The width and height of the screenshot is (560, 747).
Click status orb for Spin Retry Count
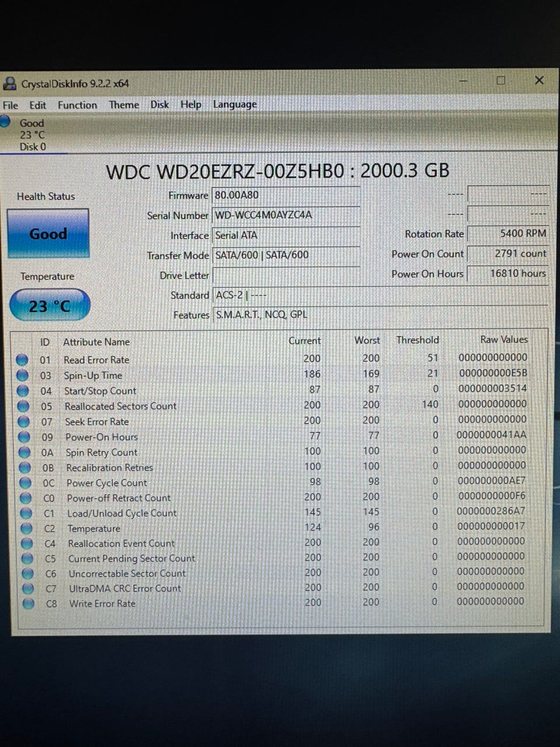click(24, 452)
